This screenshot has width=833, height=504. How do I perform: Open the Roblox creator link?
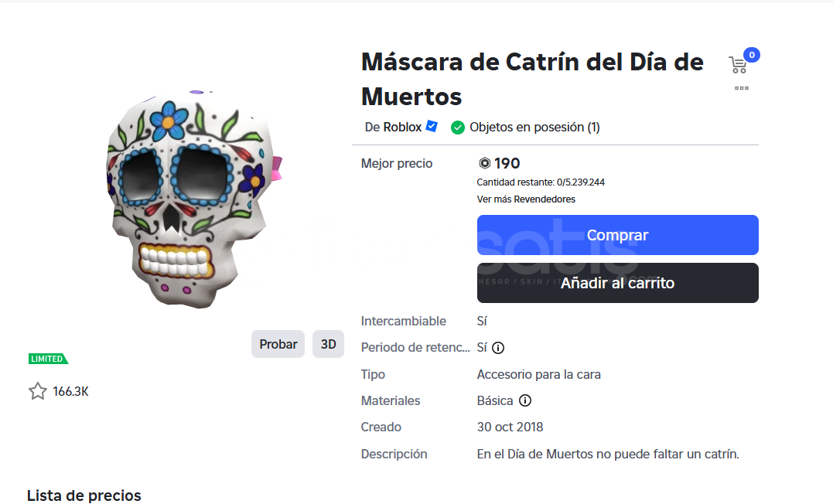click(x=402, y=127)
